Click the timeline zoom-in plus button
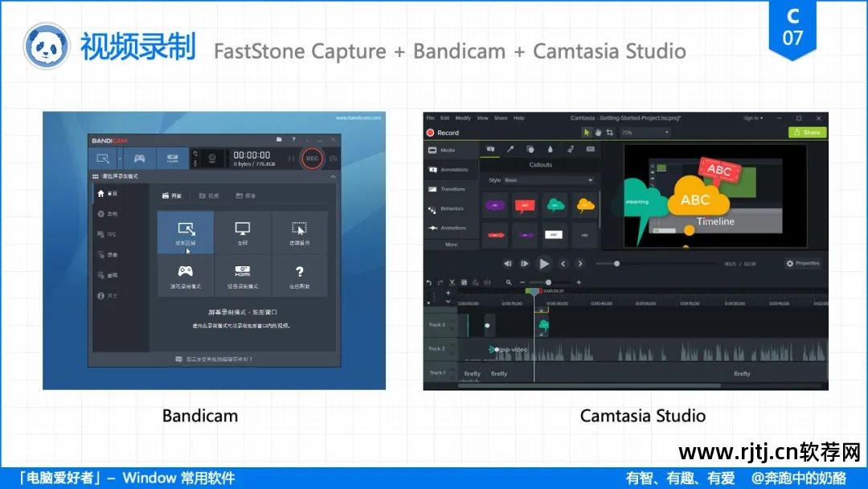The image size is (868, 489). click(579, 282)
